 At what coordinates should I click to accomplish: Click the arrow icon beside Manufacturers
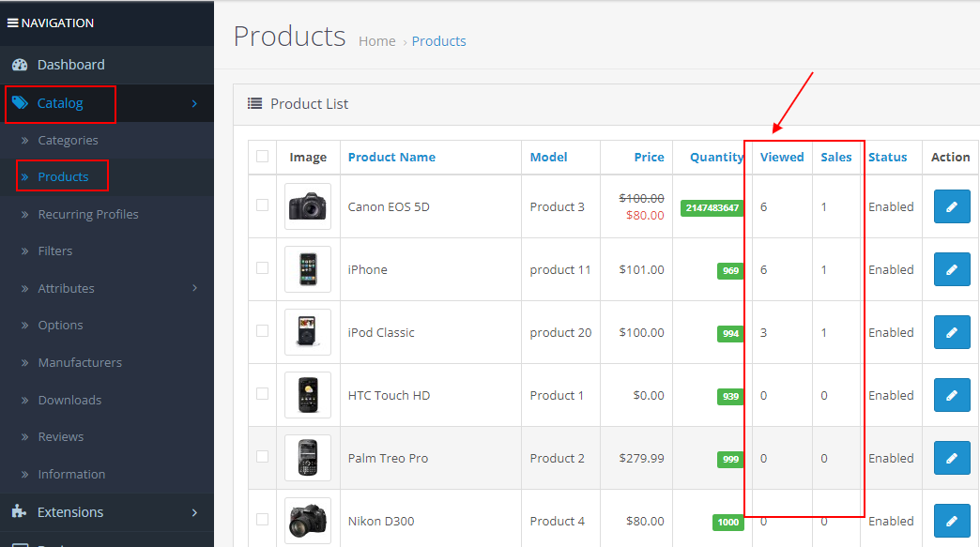coord(25,363)
